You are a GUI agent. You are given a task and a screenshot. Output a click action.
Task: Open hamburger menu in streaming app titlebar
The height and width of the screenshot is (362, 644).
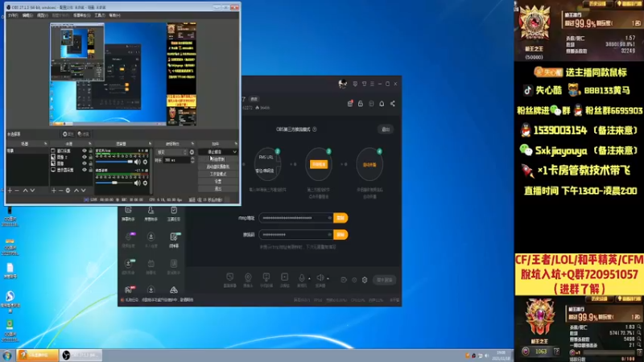(372, 84)
